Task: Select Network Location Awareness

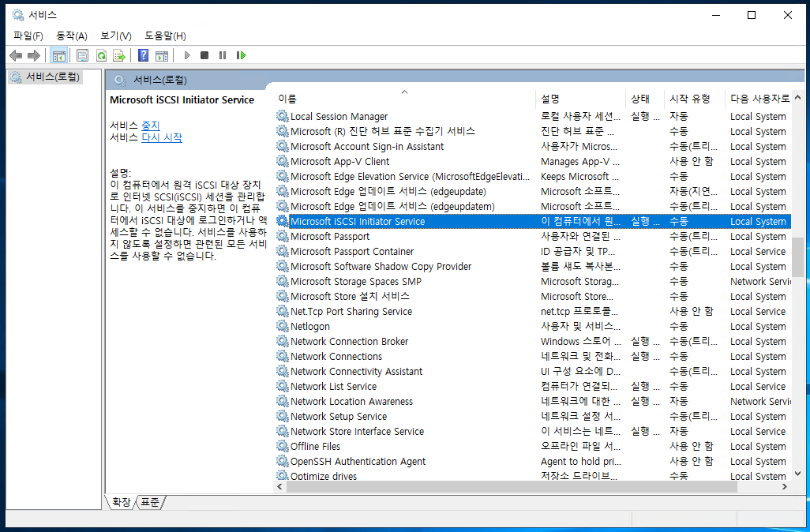Action: 533,401
